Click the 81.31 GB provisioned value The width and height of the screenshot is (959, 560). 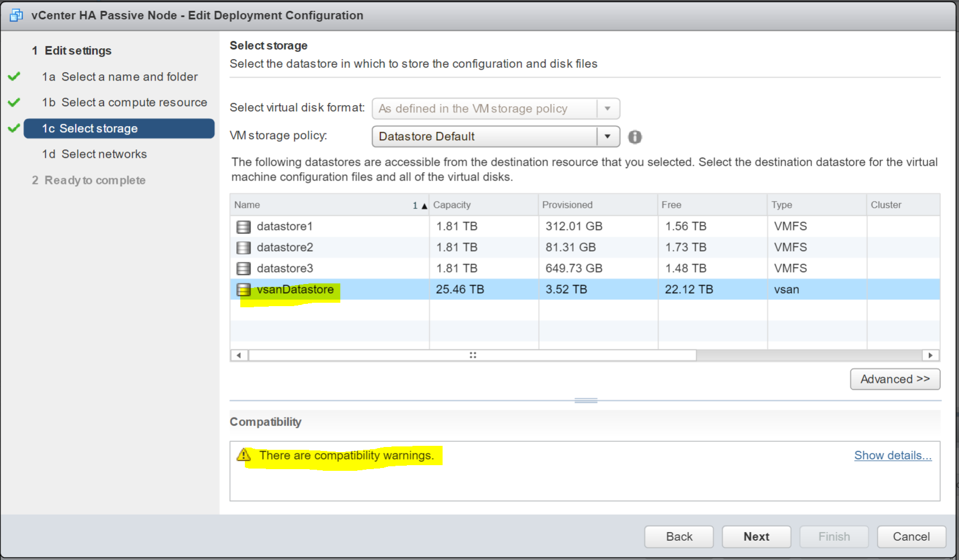(570, 247)
